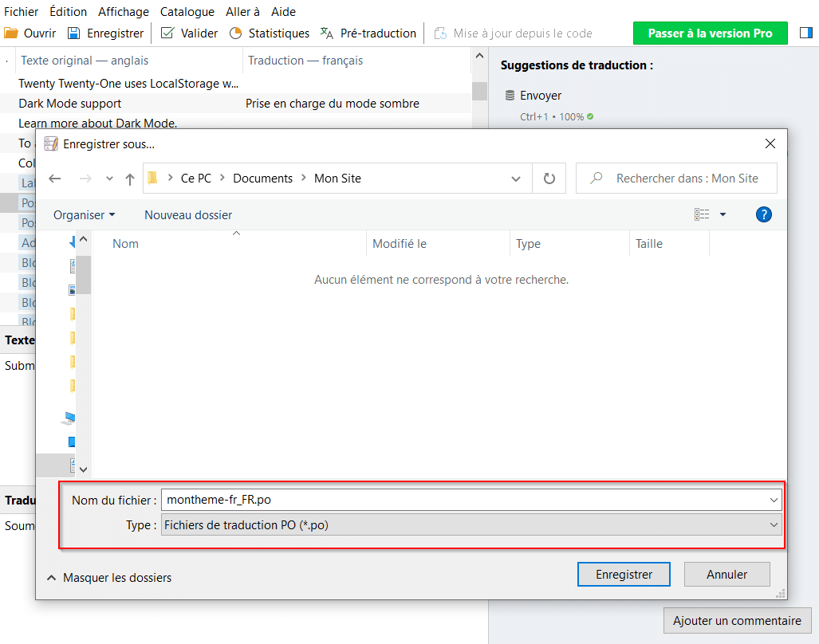819x644 pixels.
Task: Click the Valider checkmark toolbar icon
Action: tap(167, 33)
